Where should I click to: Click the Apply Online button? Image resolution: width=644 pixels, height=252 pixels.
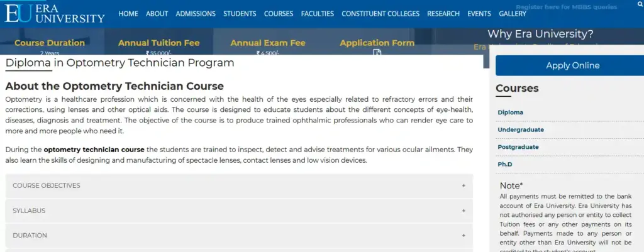(572, 65)
